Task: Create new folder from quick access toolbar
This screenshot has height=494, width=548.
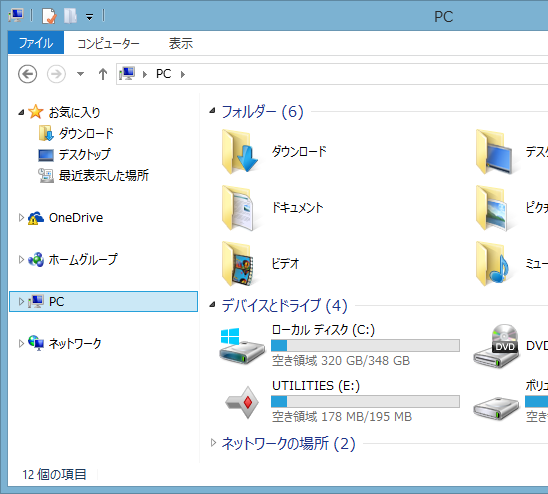Action: (70, 16)
